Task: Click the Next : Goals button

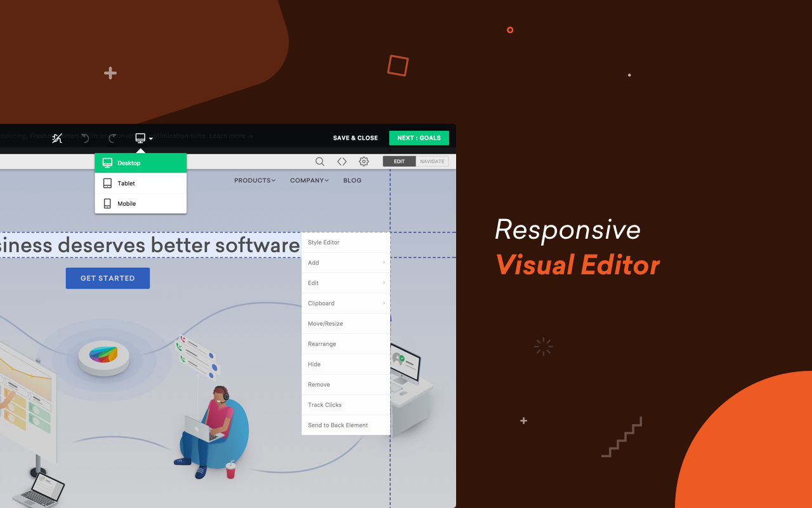Action: (419, 138)
